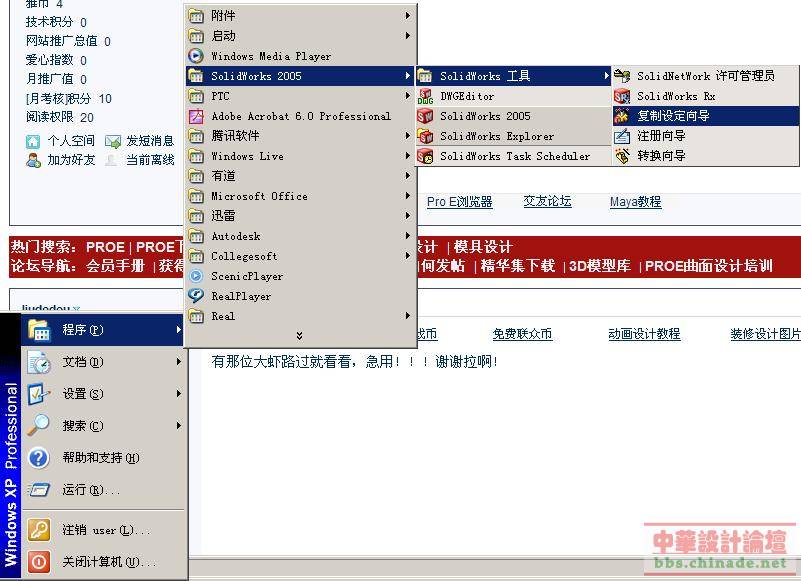Screen dimensions: 801x581
Task: Click the 程序 programs icon in Start menu
Action: [39, 330]
